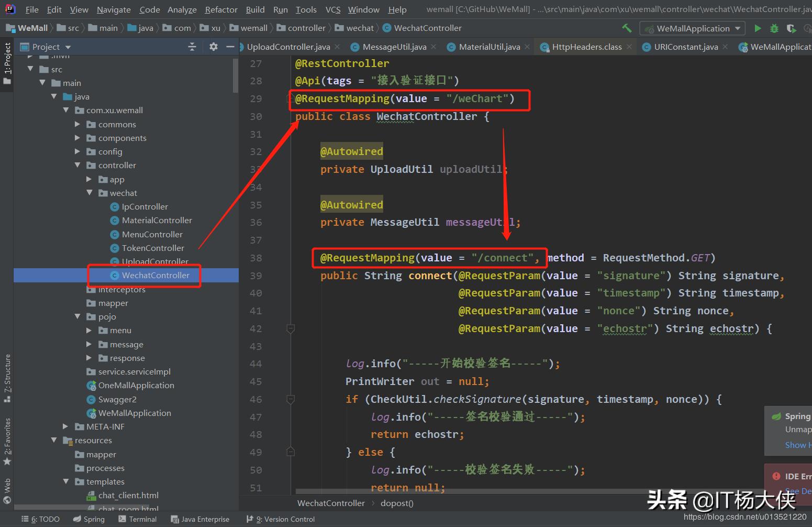This screenshot has height=527, width=812.
Task: Open the 9: Version Control panel
Action: (281, 519)
